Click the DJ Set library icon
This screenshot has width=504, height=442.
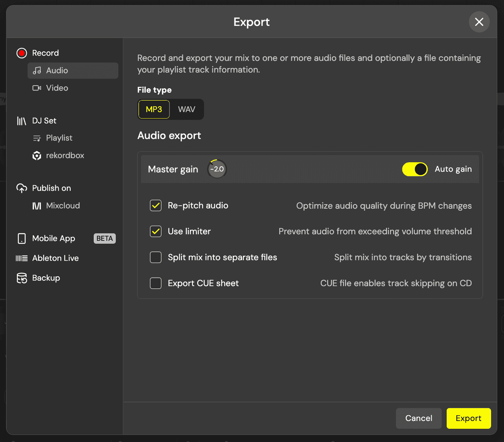22,121
